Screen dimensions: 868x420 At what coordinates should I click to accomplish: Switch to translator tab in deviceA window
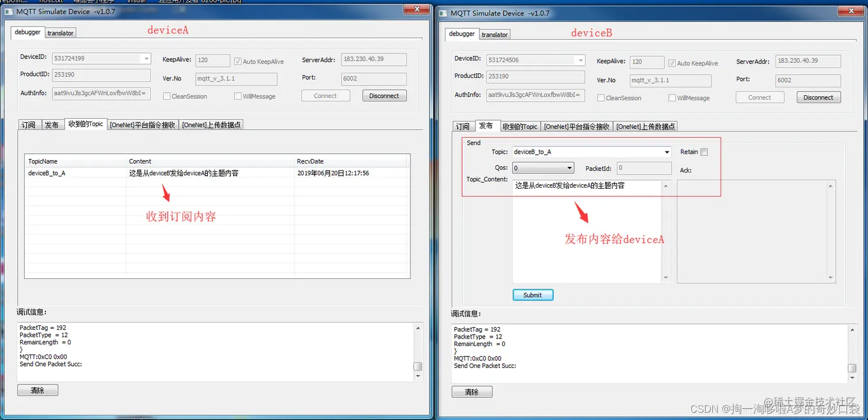pyautogui.click(x=60, y=33)
